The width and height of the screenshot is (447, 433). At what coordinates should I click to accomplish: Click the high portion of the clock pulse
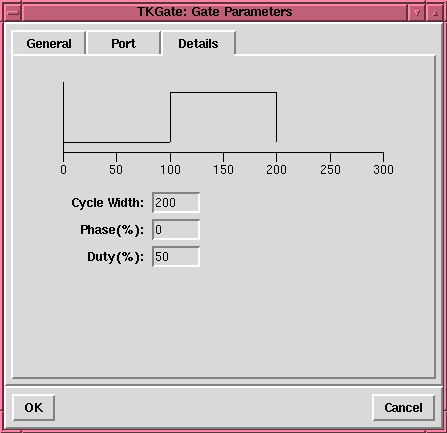(223, 92)
